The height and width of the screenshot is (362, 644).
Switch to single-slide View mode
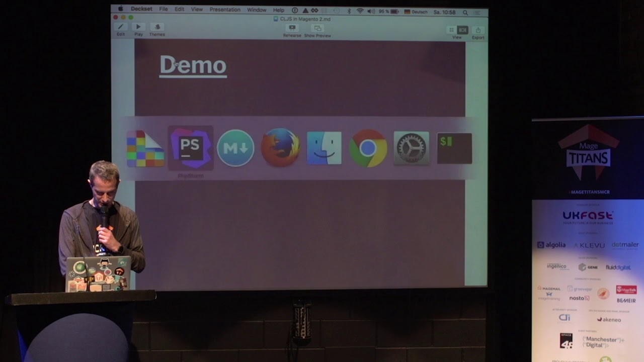coord(462,30)
